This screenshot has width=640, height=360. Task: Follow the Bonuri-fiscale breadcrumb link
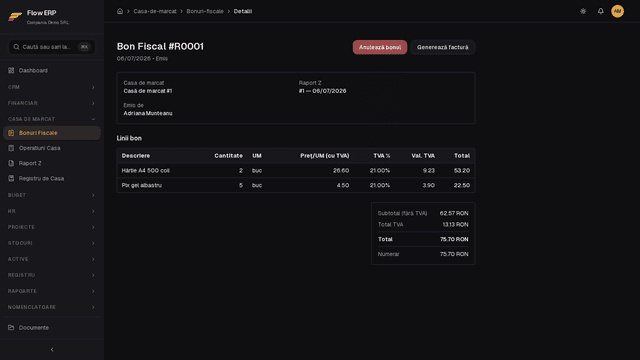(205, 11)
